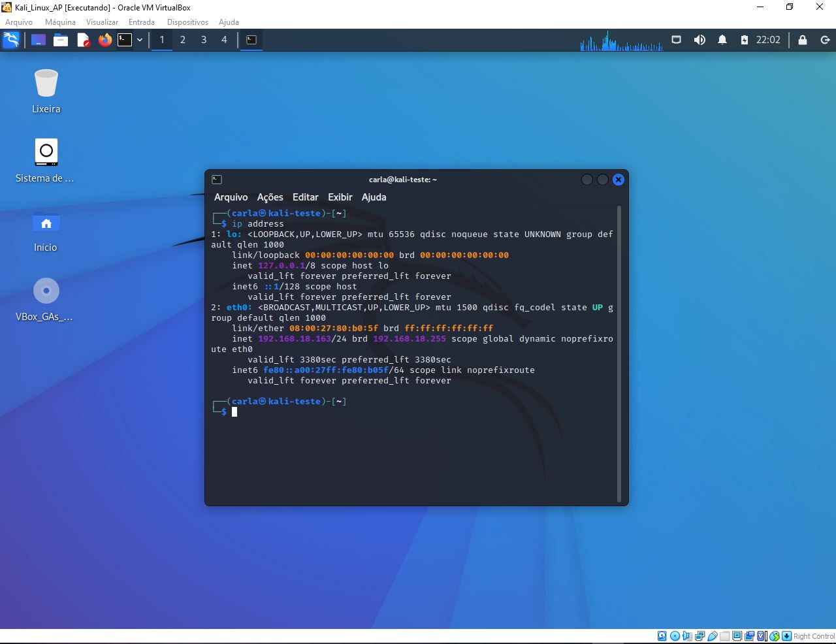This screenshot has height=644, width=836.
Task: Launch the text editor panel icon
Action: pyautogui.click(x=84, y=40)
